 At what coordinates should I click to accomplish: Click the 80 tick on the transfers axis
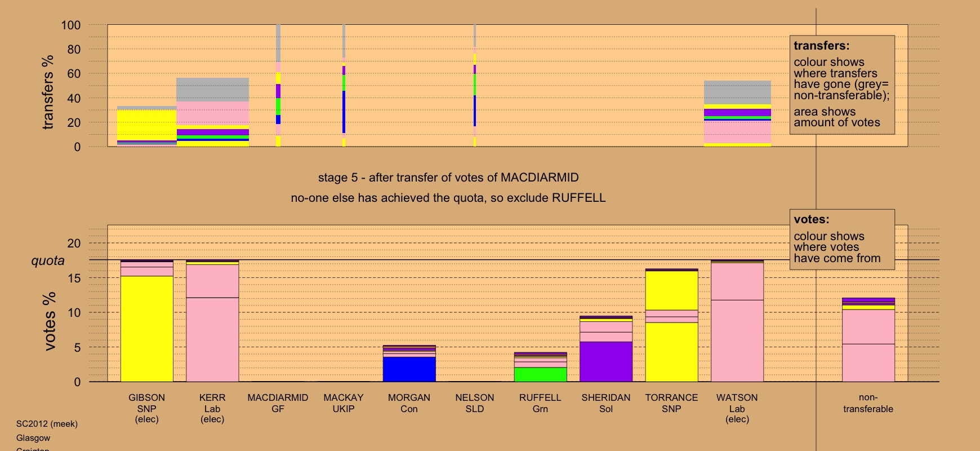click(74, 50)
